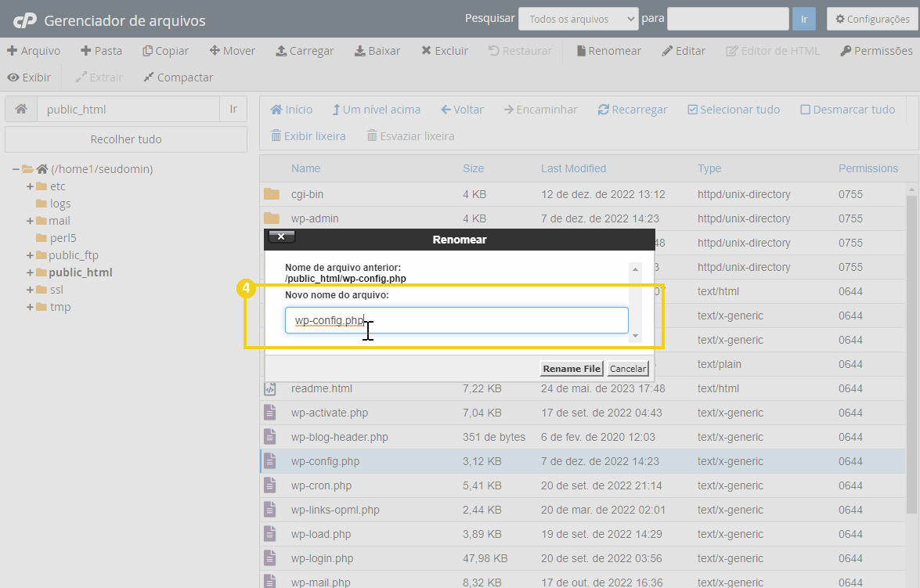Screen dimensions: 920x588
Task: Expand the ssl folder in tree
Action: tap(30, 290)
